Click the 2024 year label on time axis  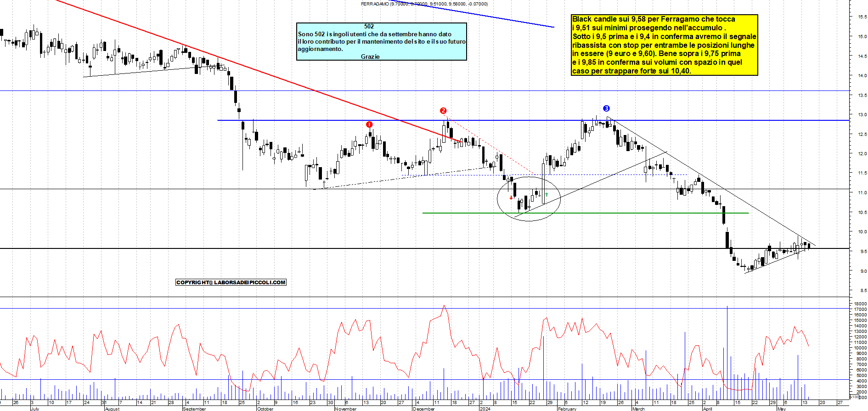coord(485,408)
